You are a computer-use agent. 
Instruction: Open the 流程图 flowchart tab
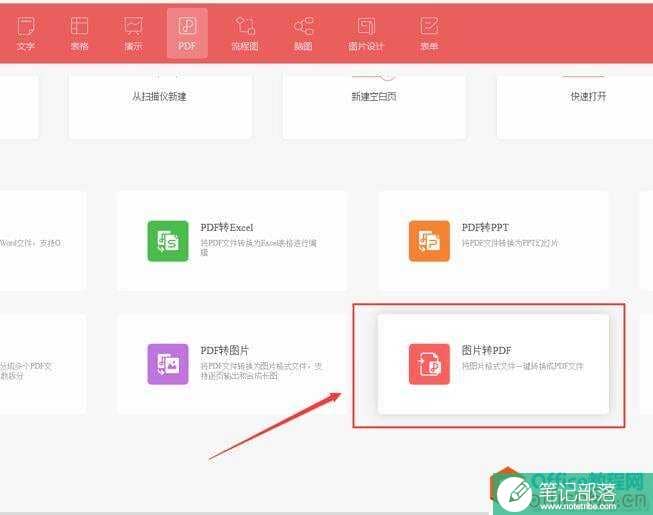coord(244,34)
